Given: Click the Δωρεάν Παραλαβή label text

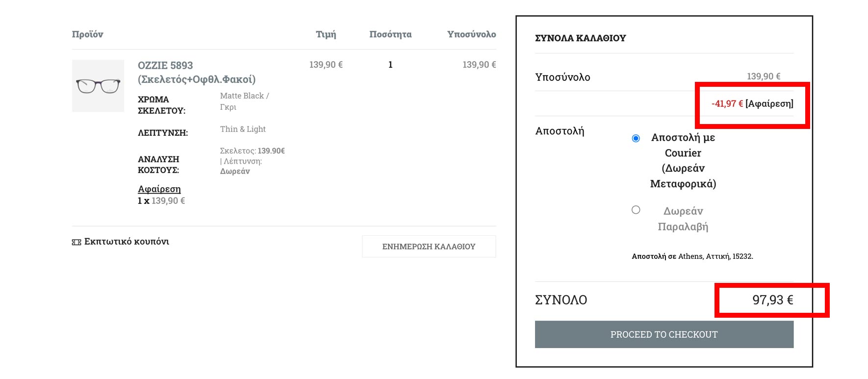Looking at the screenshot, I should (683, 219).
